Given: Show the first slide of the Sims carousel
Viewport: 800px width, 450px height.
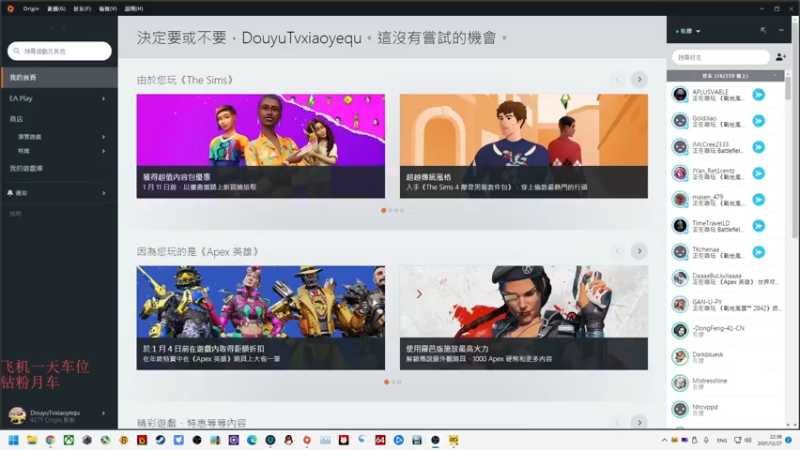Looking at the screenshot, I should (x=384, y=210).
